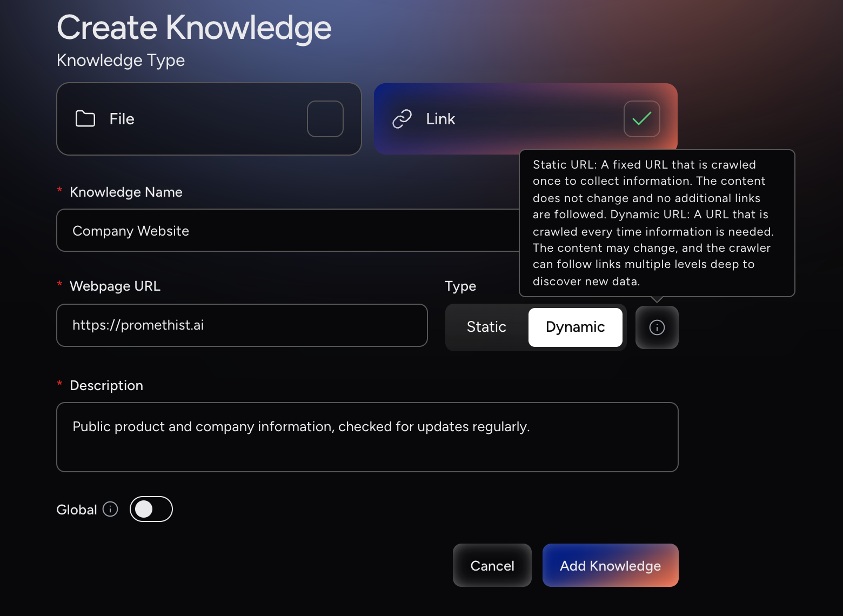Click the 'Link' card label
The image size is (843, 616).
point(440,119)
